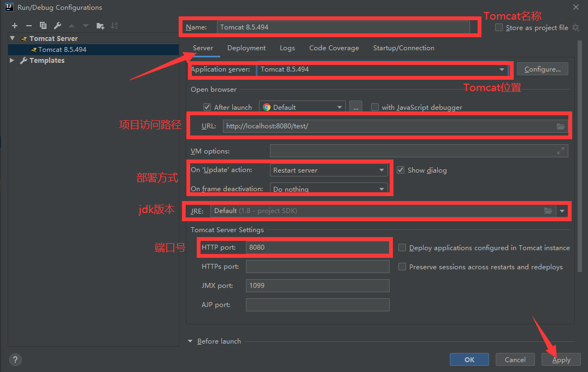
Task: Click the OK button
Action: click(x=469, y=359)
